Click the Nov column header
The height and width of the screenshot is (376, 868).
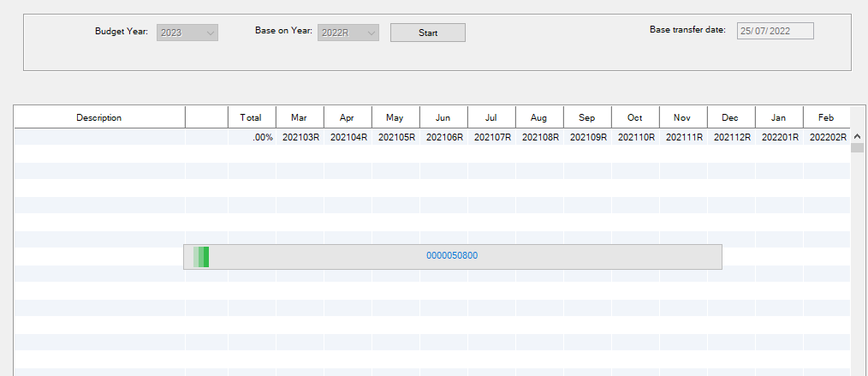pyautogui.click(x=683, y=117)
